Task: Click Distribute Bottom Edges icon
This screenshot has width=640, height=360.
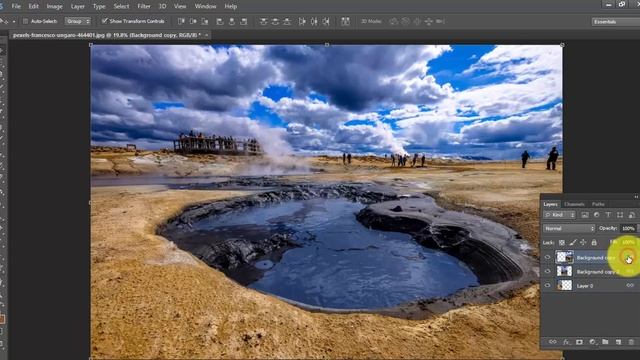Action: [x=287, y=21]
